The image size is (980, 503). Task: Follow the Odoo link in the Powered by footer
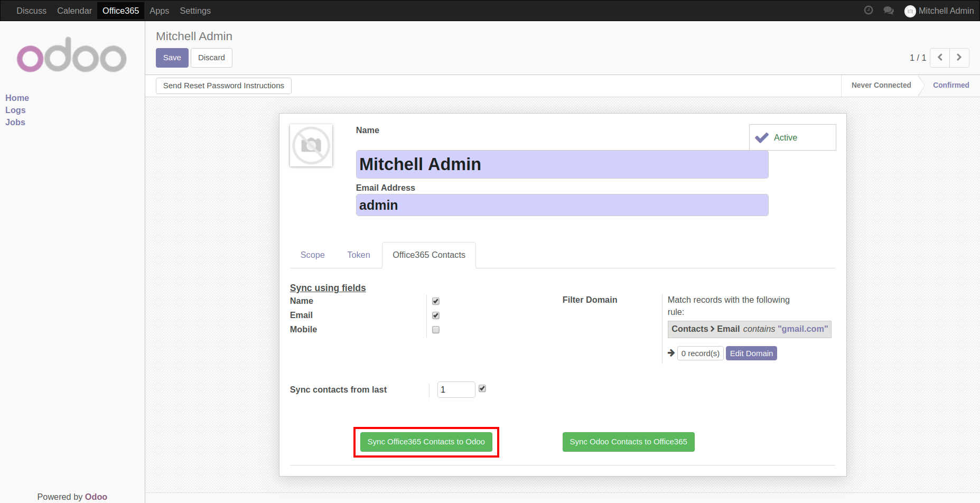pyautogui.click(x=96, y=497)
